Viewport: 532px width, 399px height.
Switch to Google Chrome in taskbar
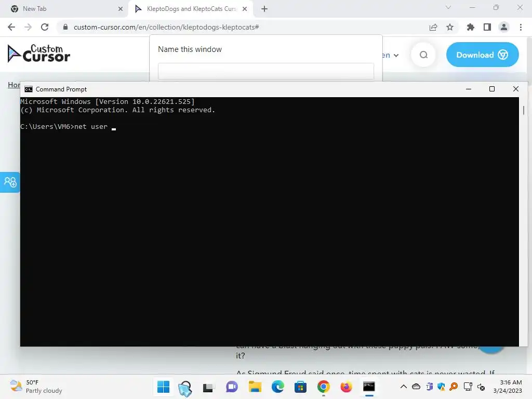tap(323, 387)
